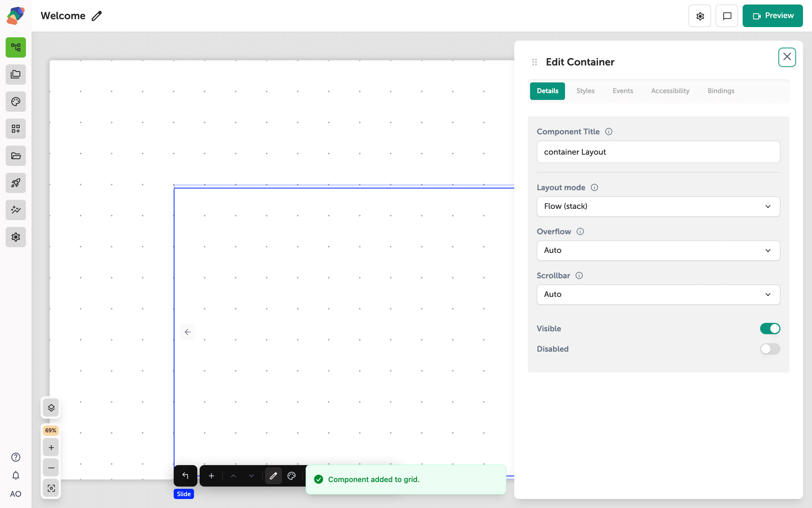The image size is (812, 508).
Task: Select parent with the return arrow toolbar button
Action: [186, 476]
